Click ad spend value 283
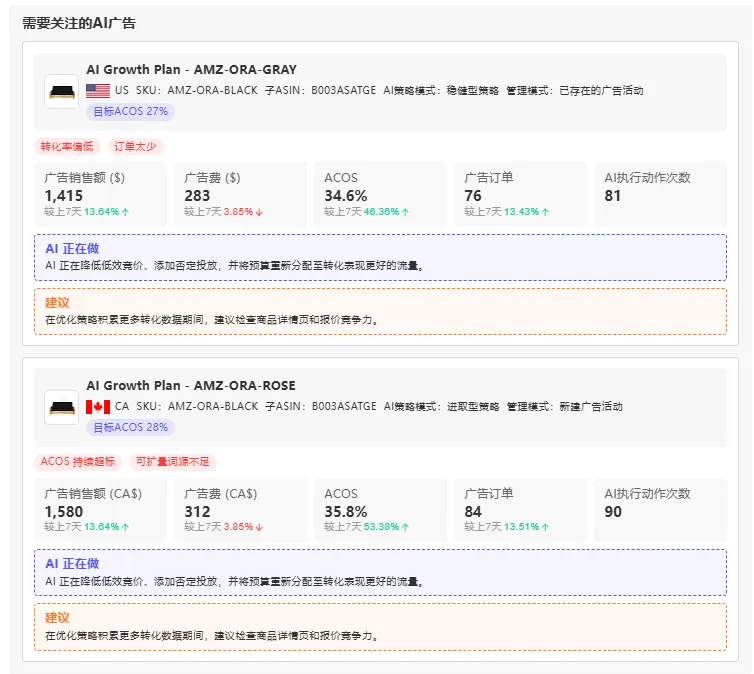The height and width of the screenshot is (674, 754). (197, 196)
